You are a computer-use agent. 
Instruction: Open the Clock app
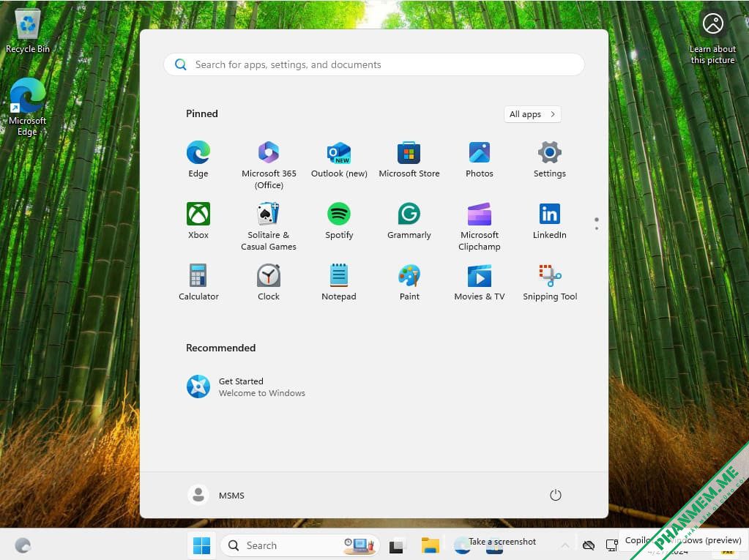[269, 282]
